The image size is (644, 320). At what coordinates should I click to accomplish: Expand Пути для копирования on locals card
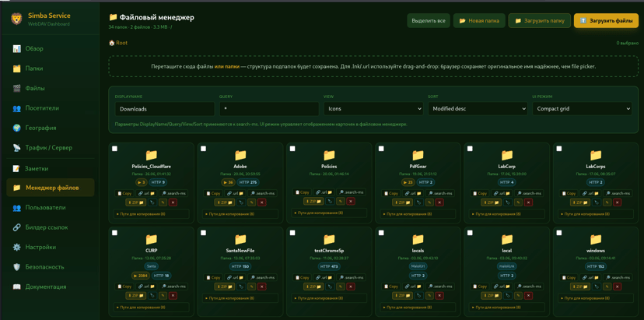(418, 308)
